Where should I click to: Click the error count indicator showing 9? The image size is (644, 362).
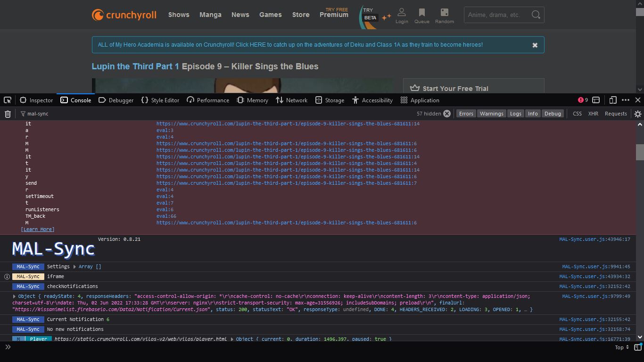583,100
